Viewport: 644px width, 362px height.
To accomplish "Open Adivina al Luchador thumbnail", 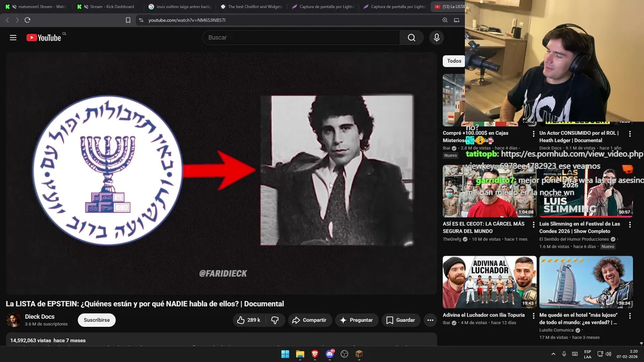I will tap(490, 282).
